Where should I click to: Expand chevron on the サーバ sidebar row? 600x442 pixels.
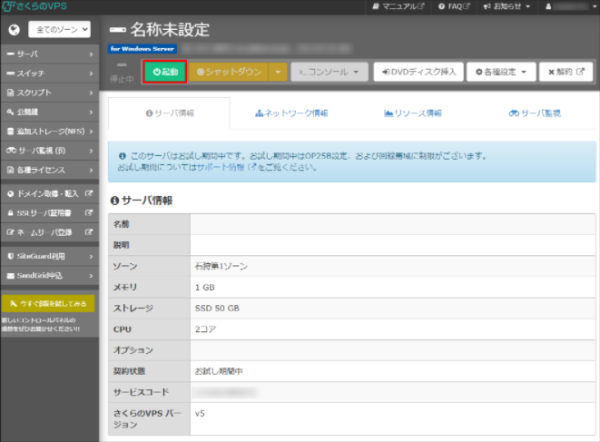coord(91,54)
